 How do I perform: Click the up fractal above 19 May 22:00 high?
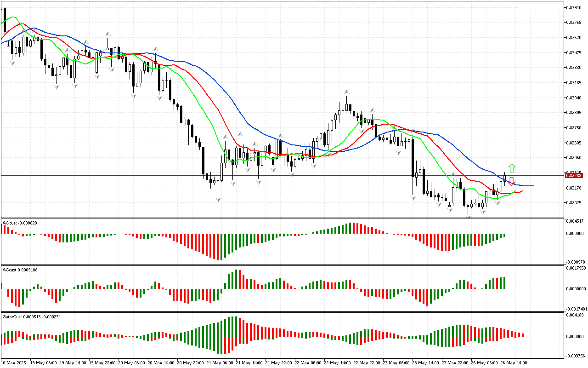pos(108,34)
